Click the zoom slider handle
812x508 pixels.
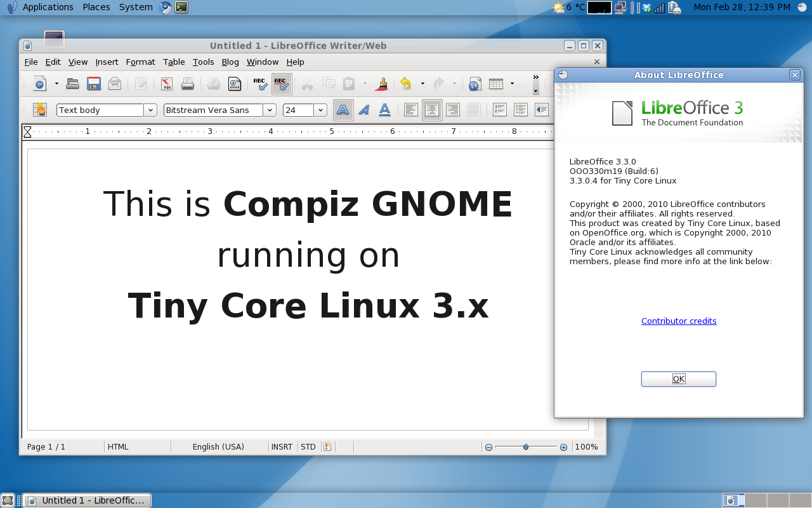point(526,447)
